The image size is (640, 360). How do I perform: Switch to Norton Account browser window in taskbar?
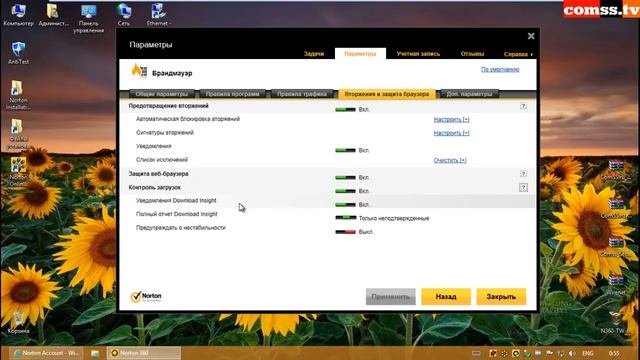pyautogui.click(x=45, y=353)
